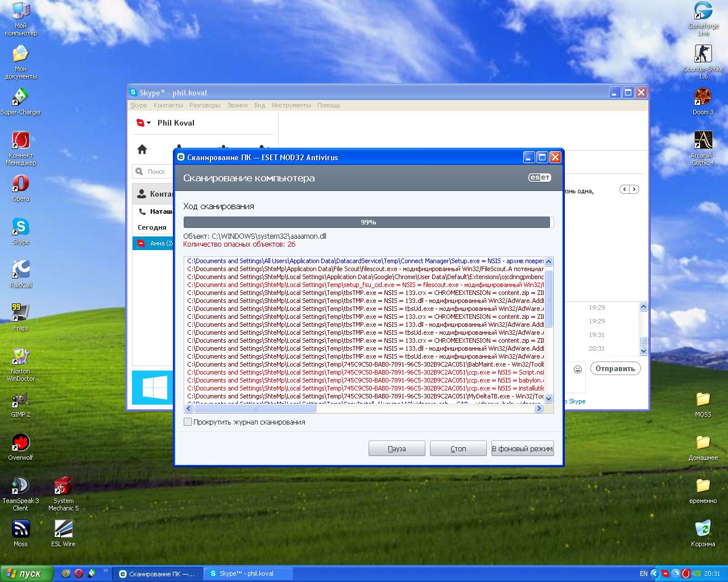Click previous arrow in Skype panel
This screenshot has height=582, width=728.
624,189
